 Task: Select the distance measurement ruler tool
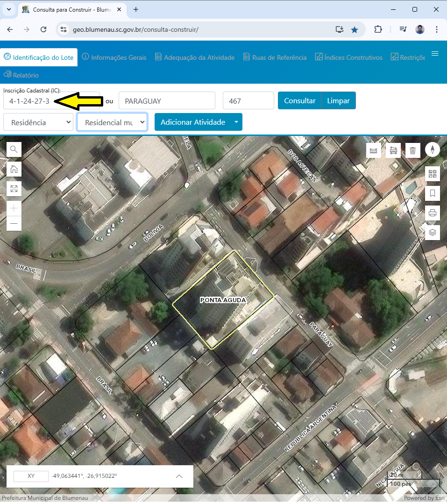click(373, 150)
